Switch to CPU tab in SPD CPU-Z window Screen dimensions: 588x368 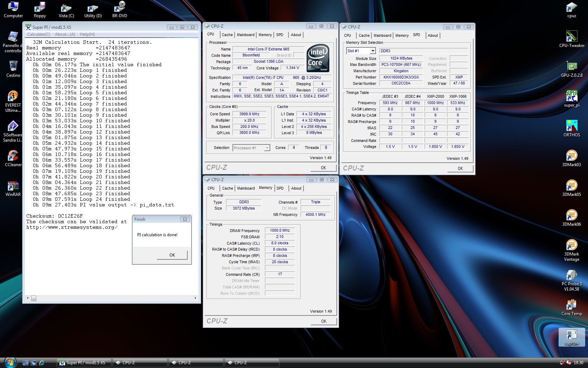tap(348, 35)
